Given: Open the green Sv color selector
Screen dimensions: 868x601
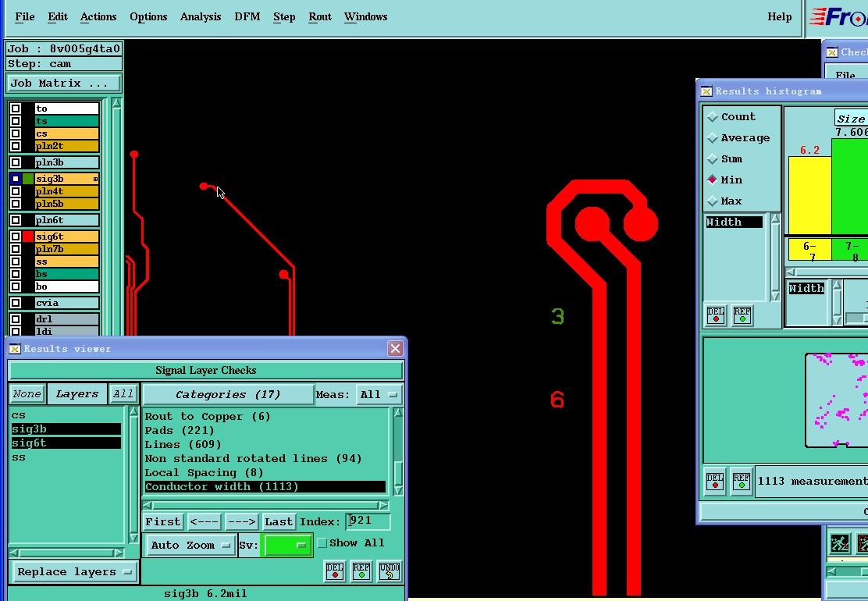Looking at the screenshot, I should 287,546.
